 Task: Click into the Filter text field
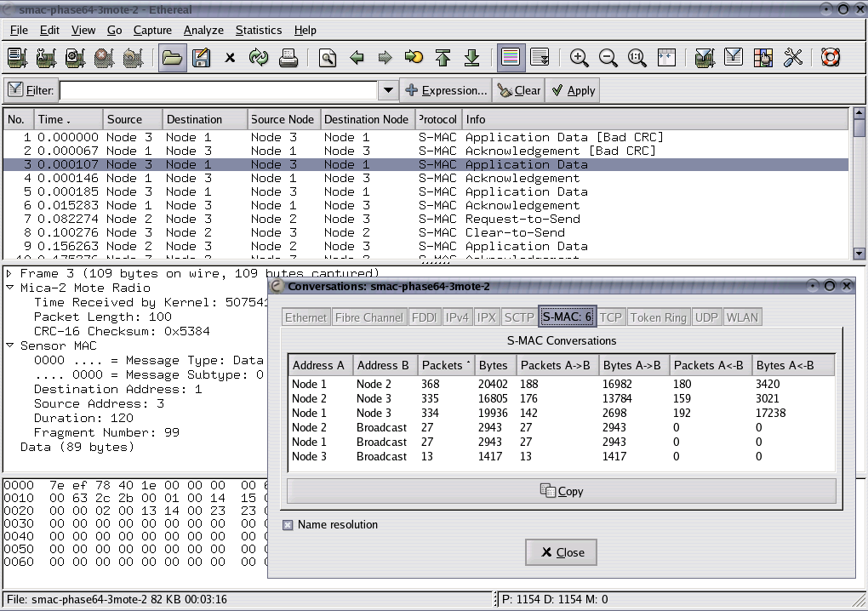217,90
